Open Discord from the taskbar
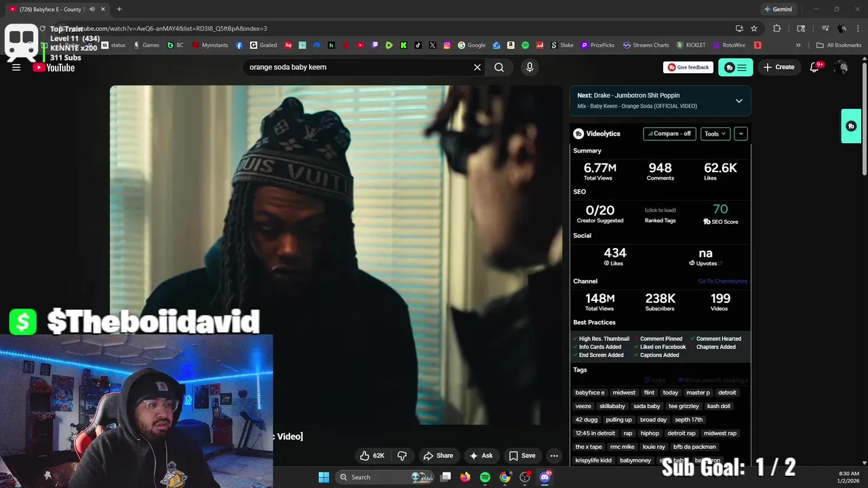This screenshot has height=488, width=868. tap(545, 477)
